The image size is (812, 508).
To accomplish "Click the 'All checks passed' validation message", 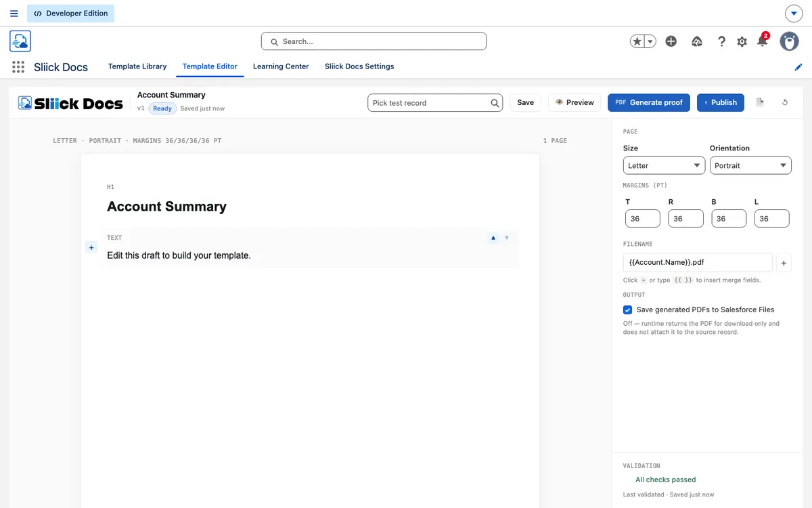I will click(666, 480).
